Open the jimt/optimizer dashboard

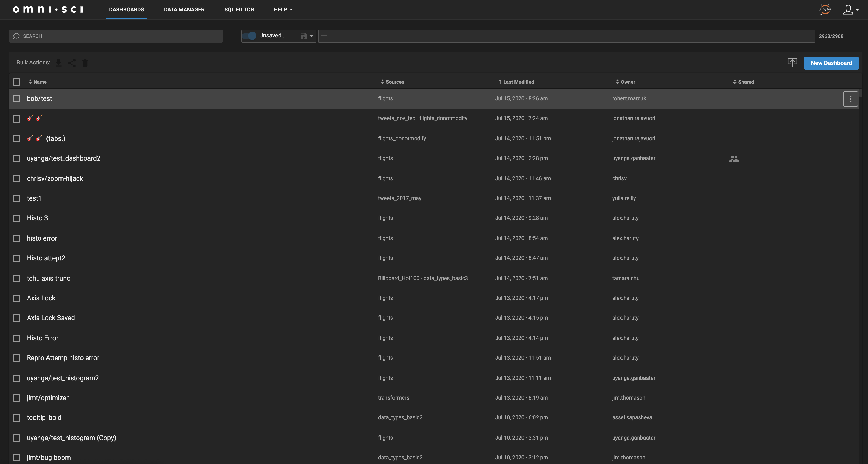pos(48,397)
